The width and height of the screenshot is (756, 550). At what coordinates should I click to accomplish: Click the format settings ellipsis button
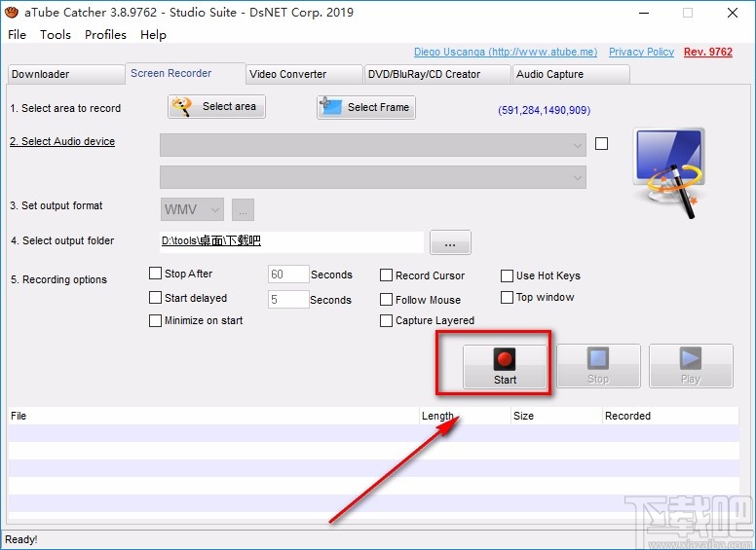243,210
